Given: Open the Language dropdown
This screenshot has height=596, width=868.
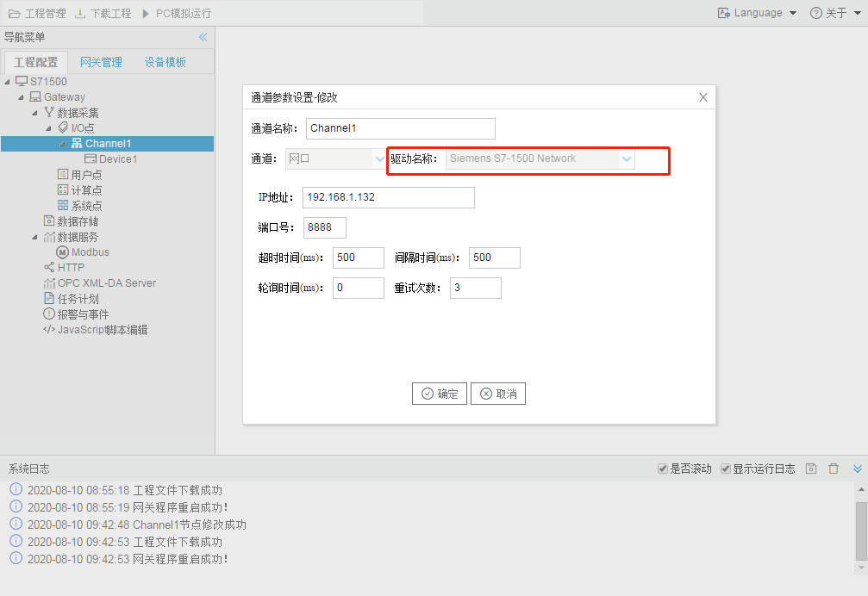Looking at the screenshot, I should click(757, 13).
